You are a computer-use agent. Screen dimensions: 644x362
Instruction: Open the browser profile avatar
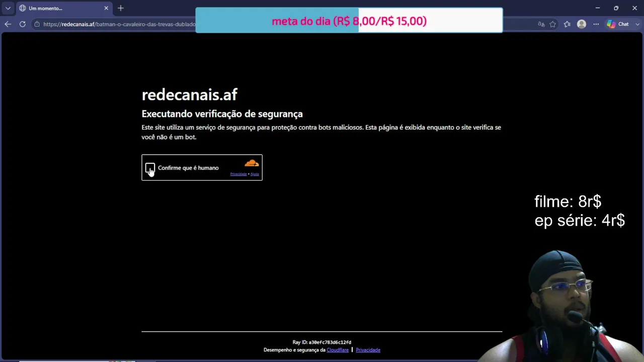pyautogui.click(x=582, y=24)
